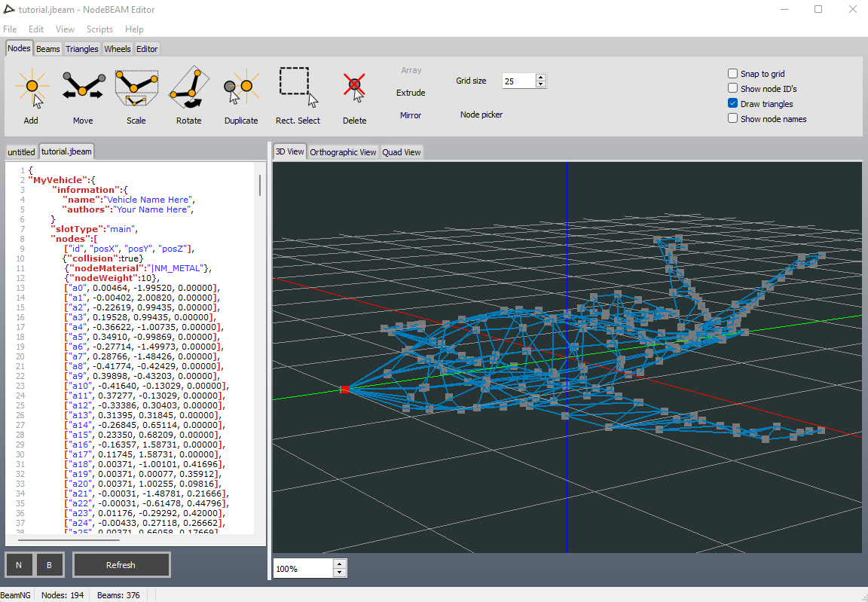Click the 100% zoom input field
This screenshot has height=602, width=868.
[304, 569]
